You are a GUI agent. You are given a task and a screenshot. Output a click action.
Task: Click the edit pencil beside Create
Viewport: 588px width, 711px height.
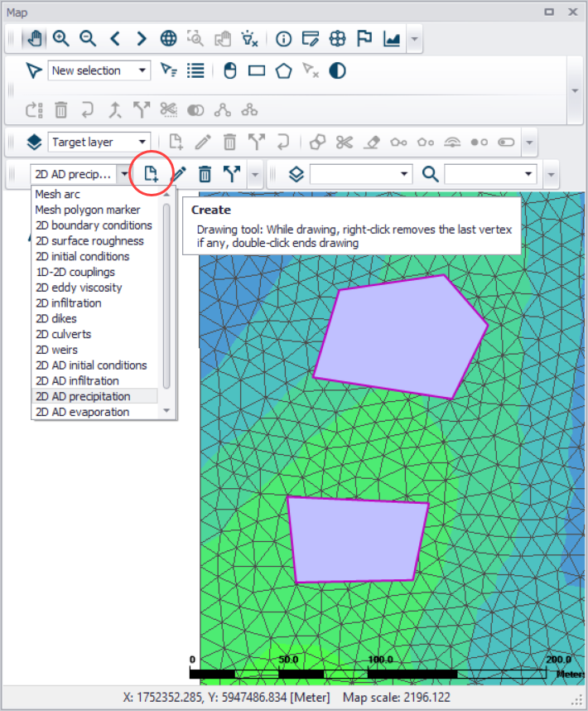tap(179, 174)
